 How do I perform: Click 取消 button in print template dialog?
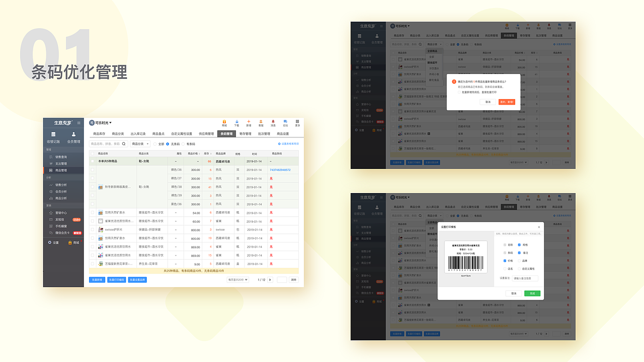click(514, 293)
